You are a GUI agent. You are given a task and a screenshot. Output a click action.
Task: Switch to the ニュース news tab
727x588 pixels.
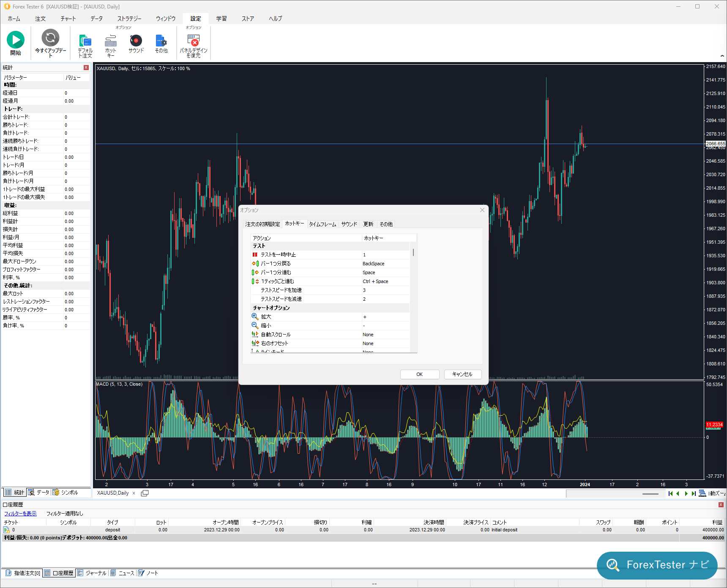(x=123, y=573)
